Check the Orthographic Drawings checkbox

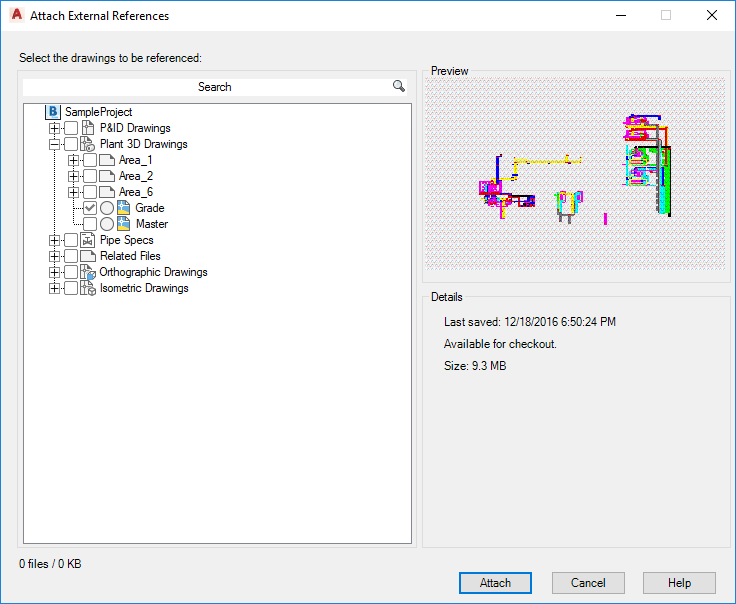(71, 272)
